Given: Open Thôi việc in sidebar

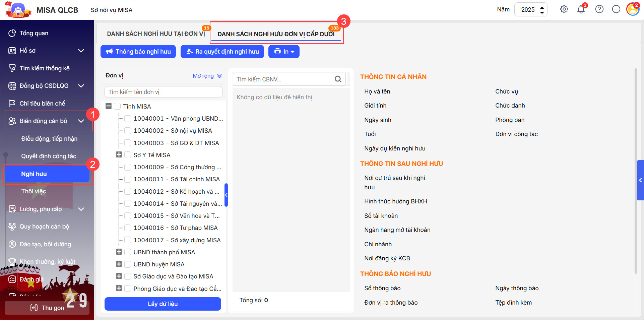Looking at the screenshot, I should tap(34, 191).
